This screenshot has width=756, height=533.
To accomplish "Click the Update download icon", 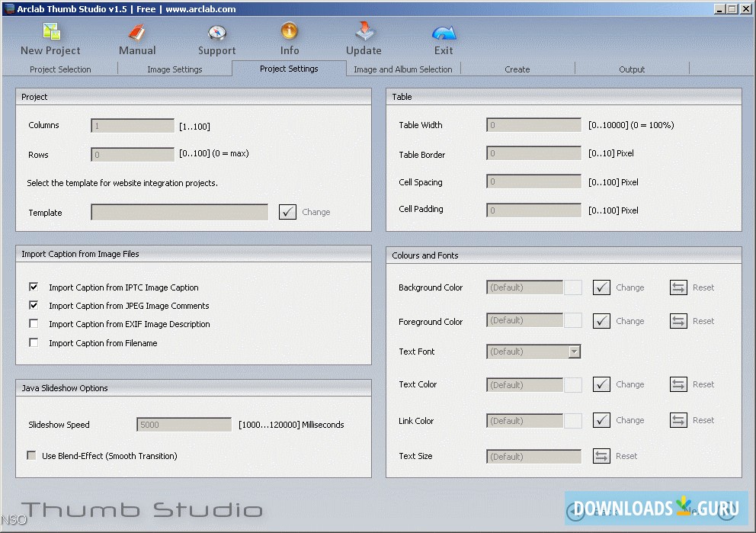I will click(x=364, y=31).
